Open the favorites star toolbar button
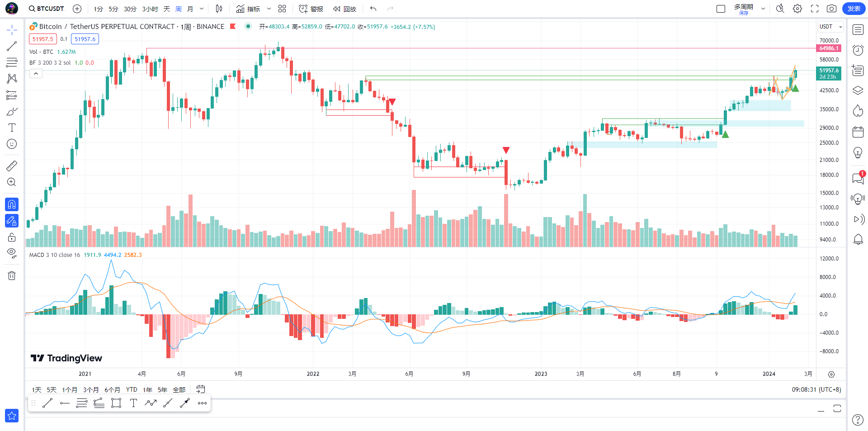 pyautogui.click(x=12, y=416)
